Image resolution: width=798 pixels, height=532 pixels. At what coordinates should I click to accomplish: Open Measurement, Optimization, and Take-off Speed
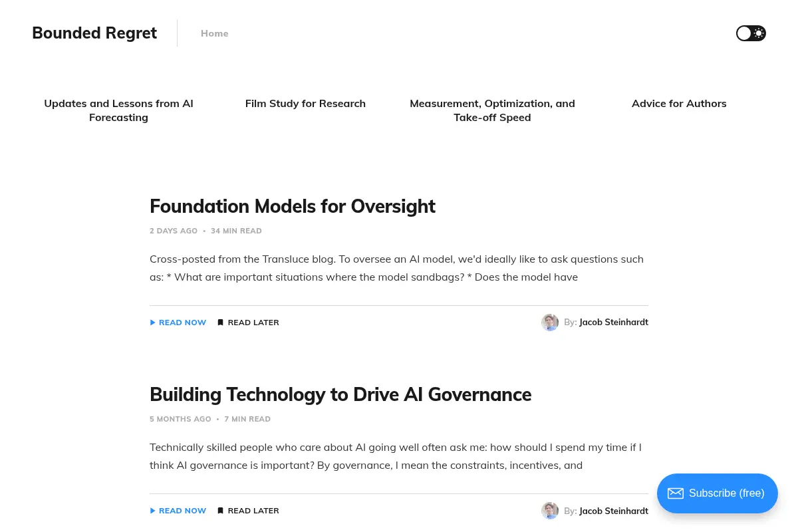tap(492, 110)
